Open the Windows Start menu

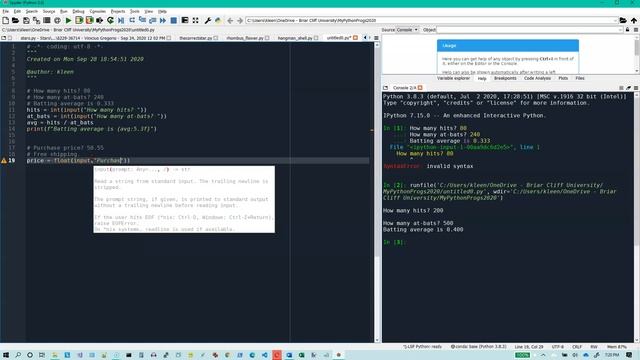tap(6, 355)
